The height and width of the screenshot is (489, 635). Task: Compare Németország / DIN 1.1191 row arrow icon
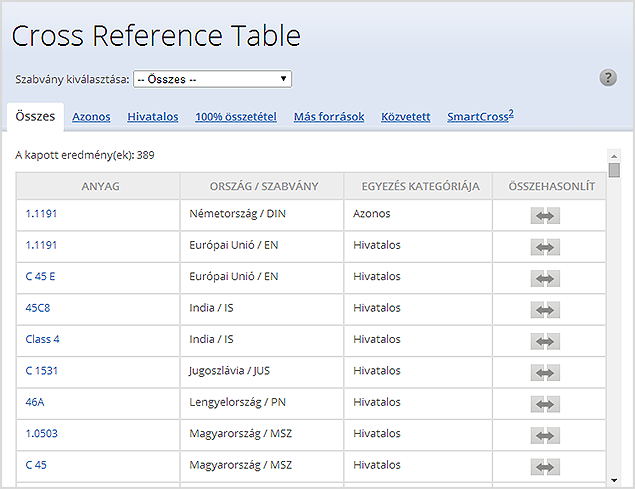tap(545, 216)
